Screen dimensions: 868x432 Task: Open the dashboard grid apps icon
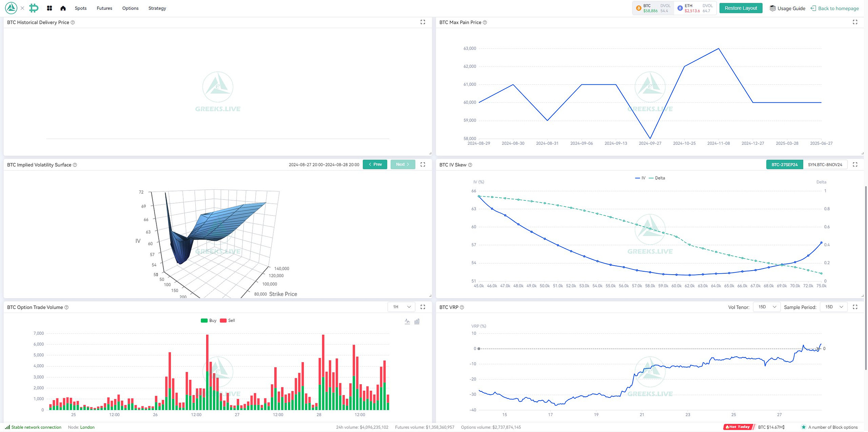coord(50,8)
